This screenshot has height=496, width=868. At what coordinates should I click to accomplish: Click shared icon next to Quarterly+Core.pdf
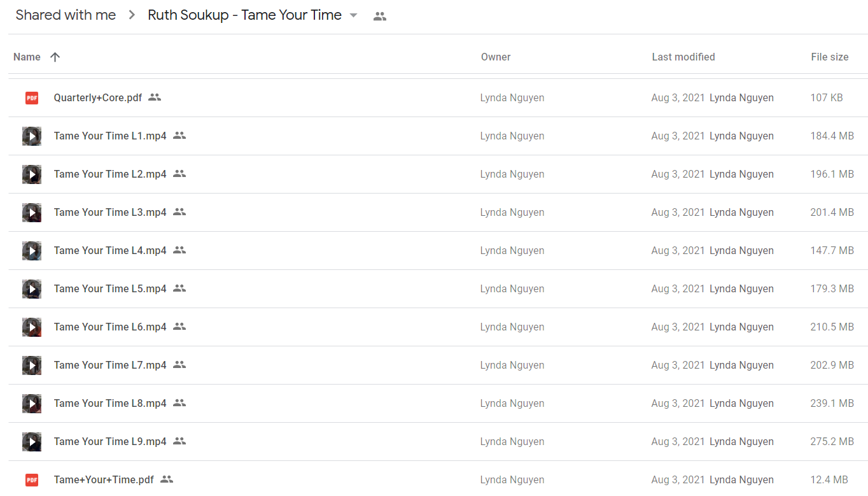[155, 97]
